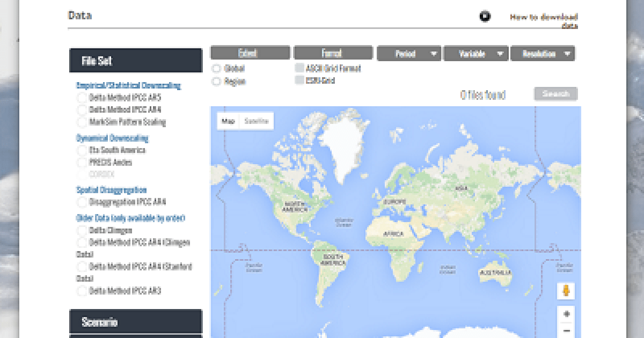Image resolution: width=644 pixels, height=338 pixels.
Task: Click the Scenario panel header
Action: 136,322
